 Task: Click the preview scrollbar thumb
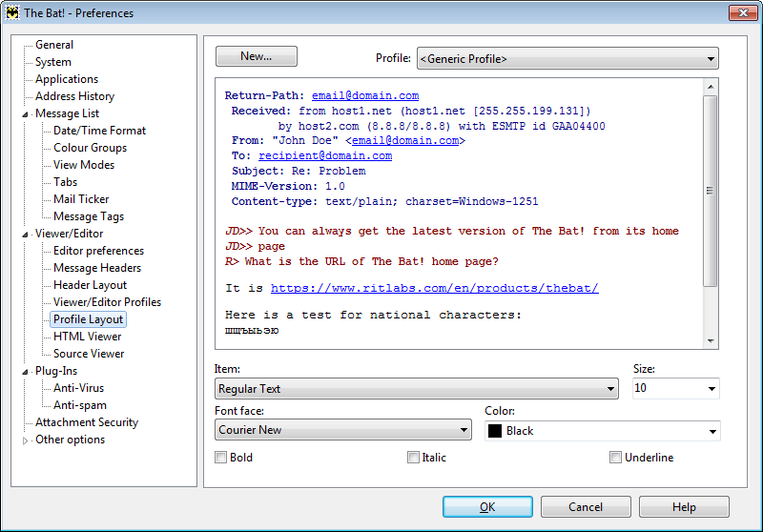tap(711, 191)
